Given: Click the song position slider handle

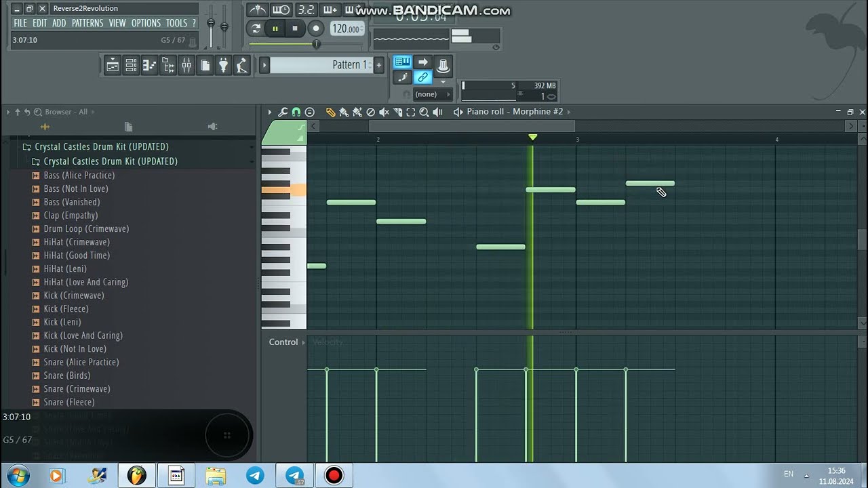Looking at the screenshot, I should [317, 43].
